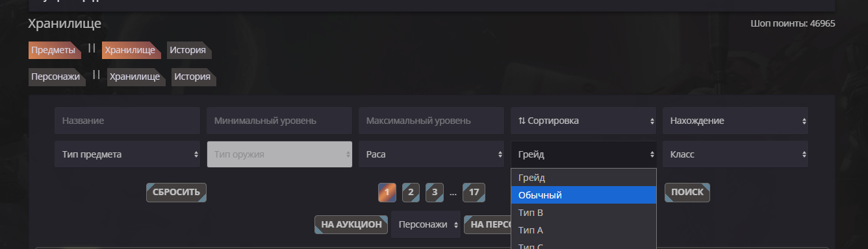Open the Персонажи tab
Image resolution: width=868 pixels, height=249 pixels.
pyautogui.click(x=57, y=77)
